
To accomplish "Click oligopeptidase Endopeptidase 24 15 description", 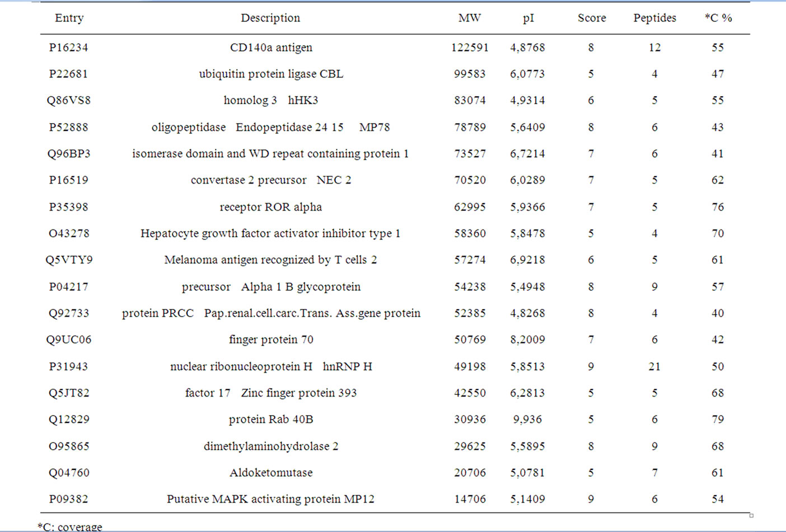I will (x=270, y=127).
